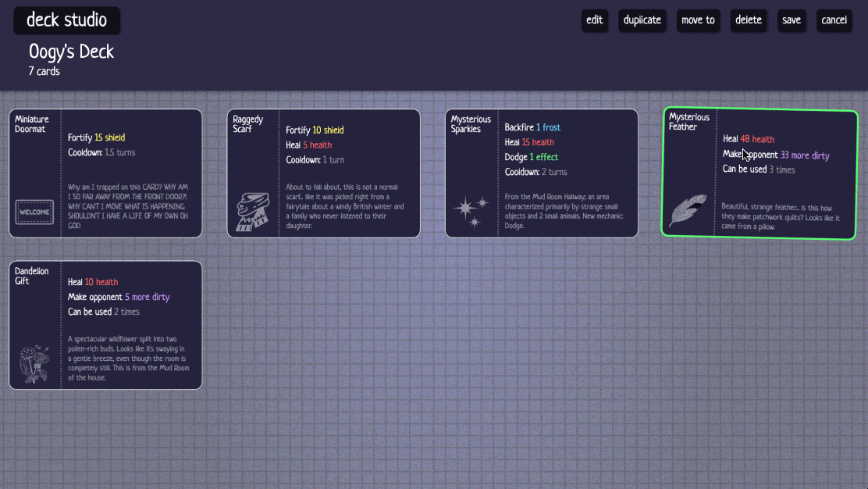Click the welcome doormat icon

click(34, 212)
